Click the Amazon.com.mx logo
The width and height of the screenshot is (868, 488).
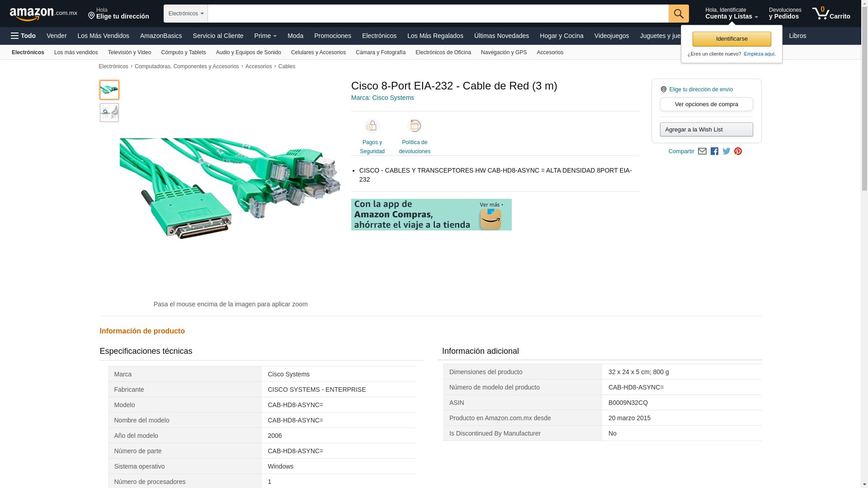click(x=43, y=14)
